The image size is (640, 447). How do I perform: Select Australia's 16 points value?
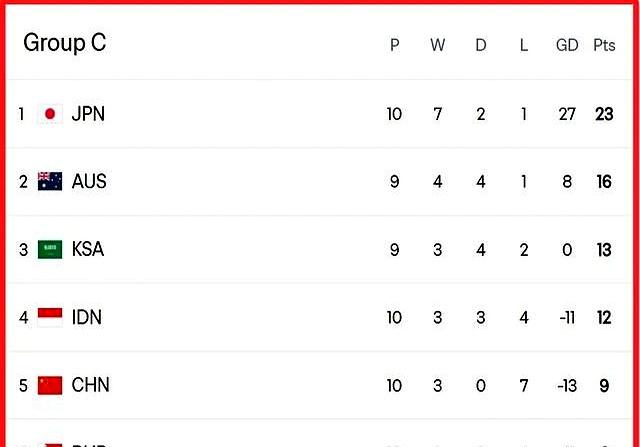[x=604, y=182]
